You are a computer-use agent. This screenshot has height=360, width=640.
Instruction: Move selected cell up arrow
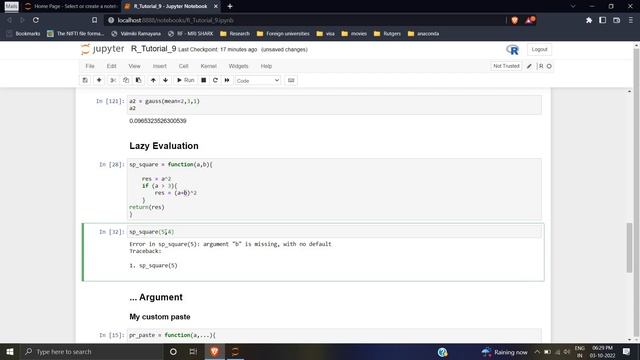pyautogui.click(x=153, y=80)
